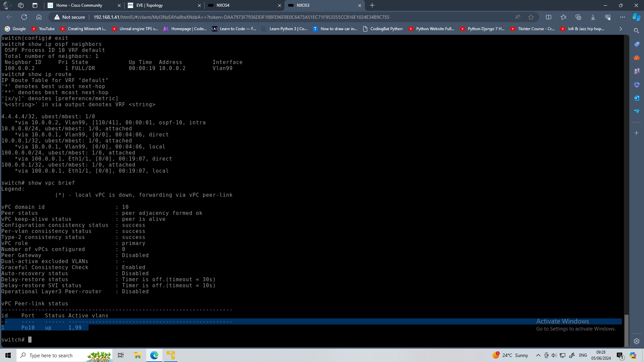Open sidebar settings gear icon
The width and height of the screenshot is (644, 362).
point(636,341)
